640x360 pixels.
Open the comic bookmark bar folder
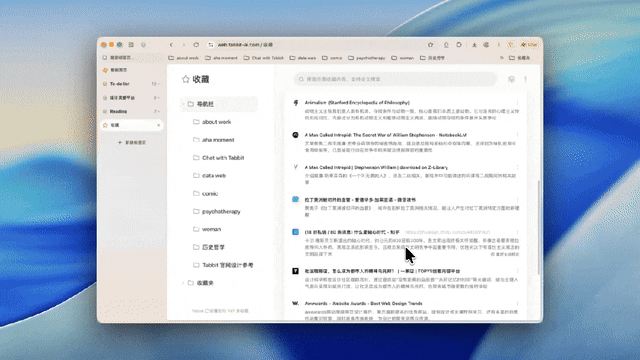(332, 58)
